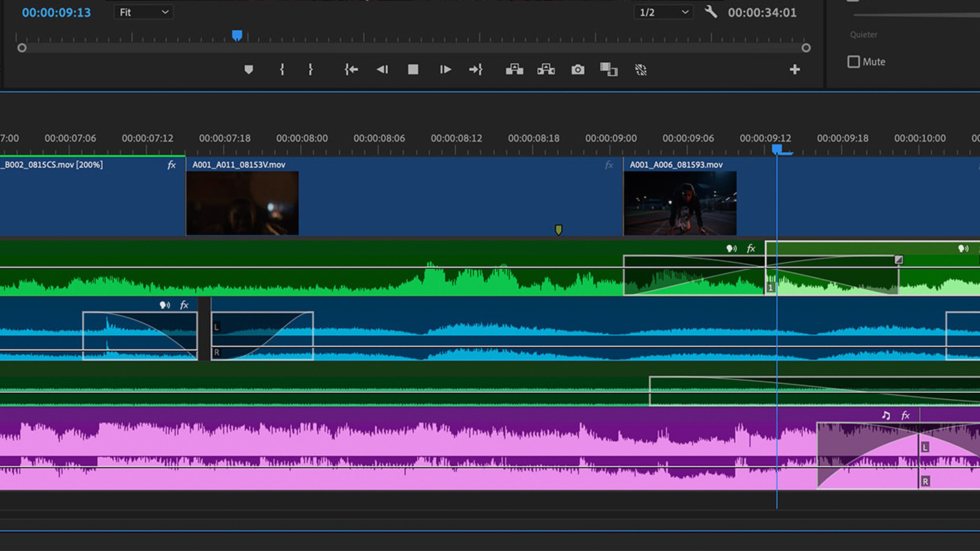
Task: Open the 1/2 playback resolution dropdown
Action: (662, 12)
